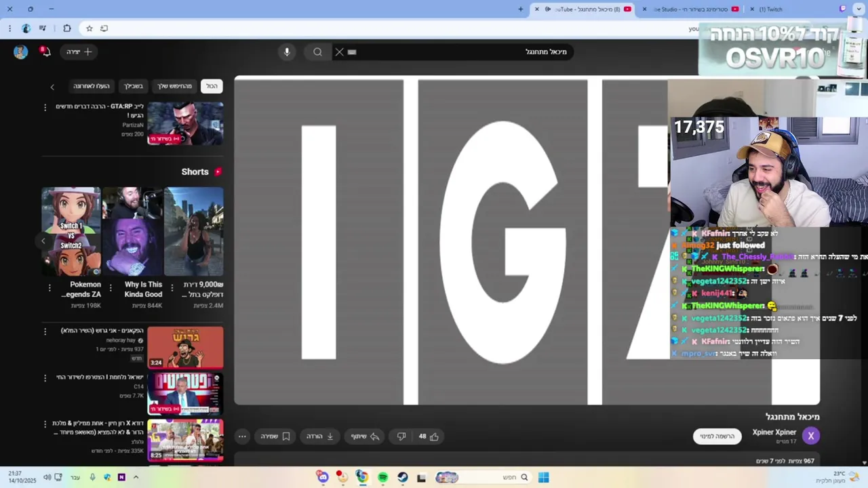The image size is (868, 488).
Task: Open the 'אני גרוש' video with 3:24 duration
Action: (185, 348)
